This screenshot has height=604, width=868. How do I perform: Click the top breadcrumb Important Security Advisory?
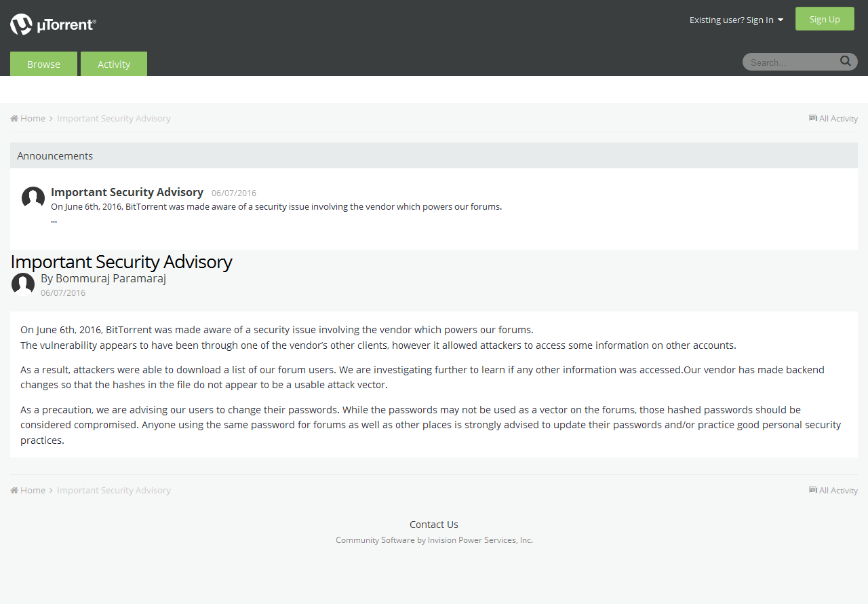114,118
